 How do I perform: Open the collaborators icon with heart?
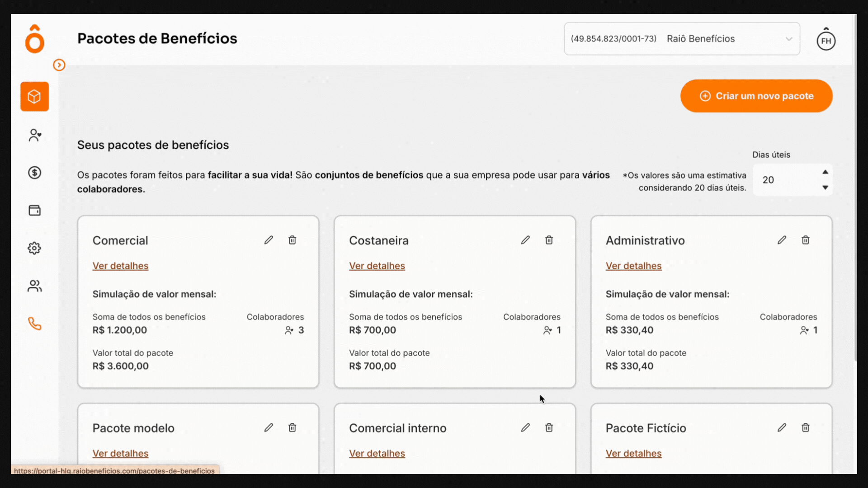(34, 135)
